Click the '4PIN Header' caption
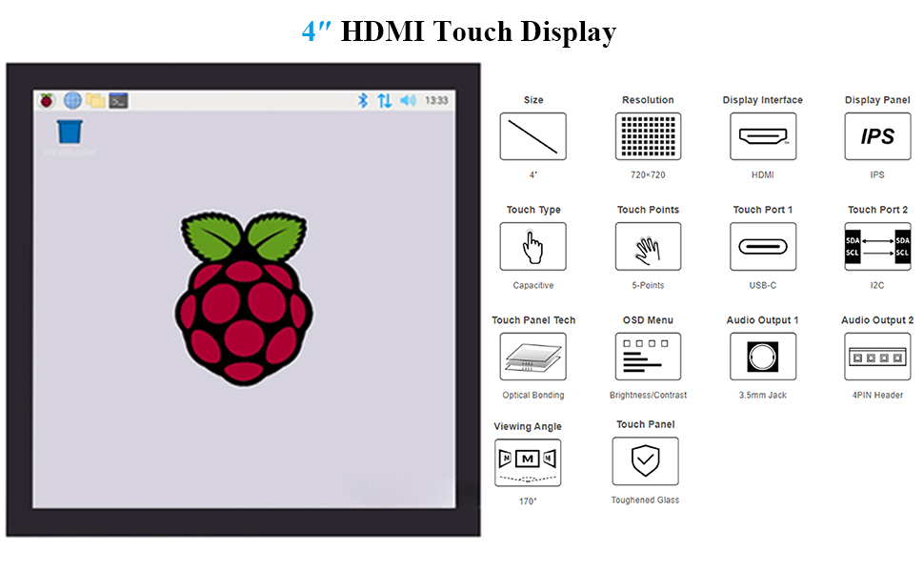Viewport: 924px width, 572px height. [x=877, y=395]
